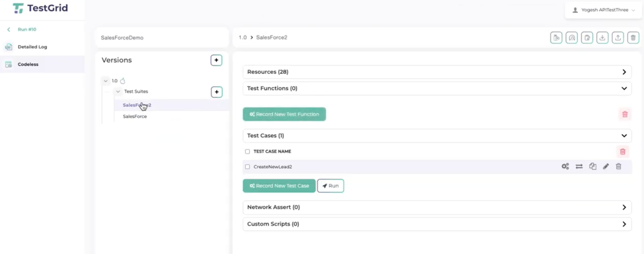Click Record New Test Function button
The height and width of the screenshot is (254, 644).
tap(284, 114)
